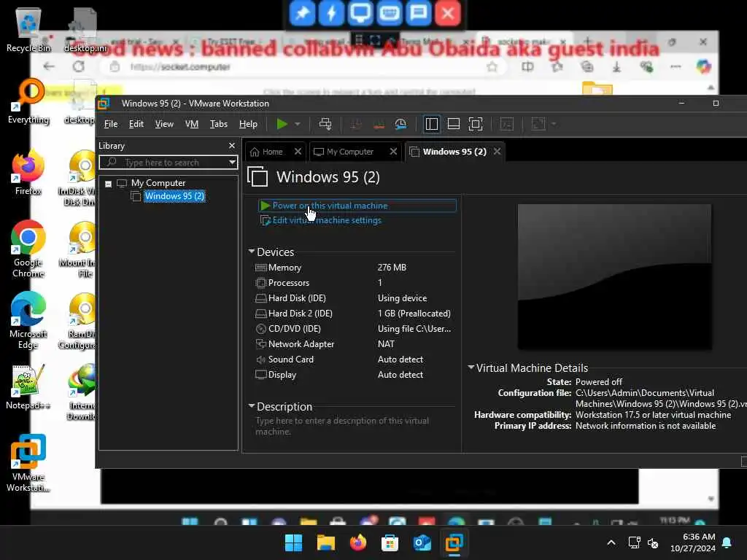Open Outlook from the taskbar

click(x=422, y=542)
